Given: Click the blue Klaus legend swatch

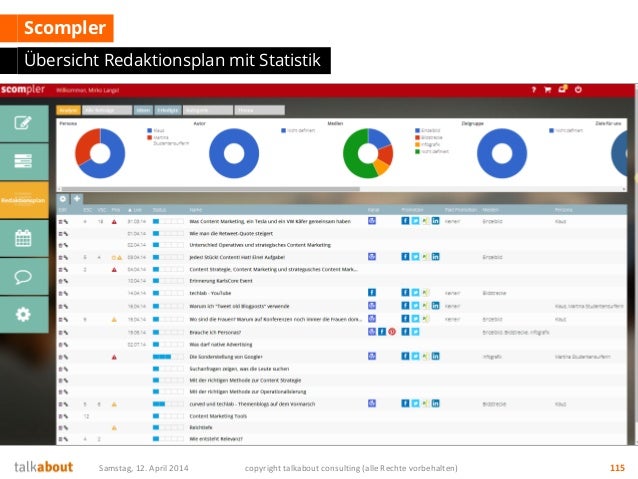Looking at the screenshot, I should click(149, 131).
